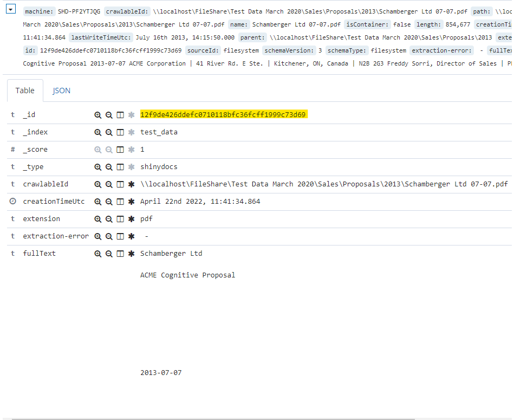Image resolution: width=514 pixels, height=420 pixels.
Task: Filter out the crawlableId value
Action: point(109,184)
